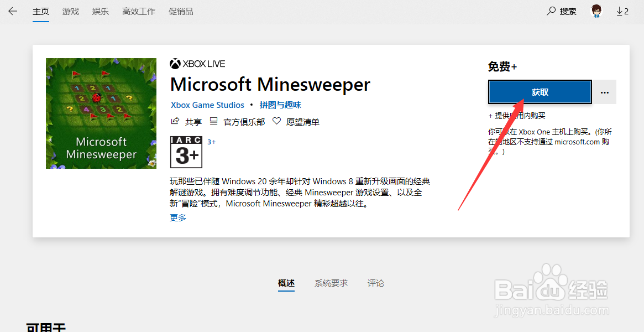Switch to the 系统要求 tab
Screen dimensions: 644x332
pos(331,283)
